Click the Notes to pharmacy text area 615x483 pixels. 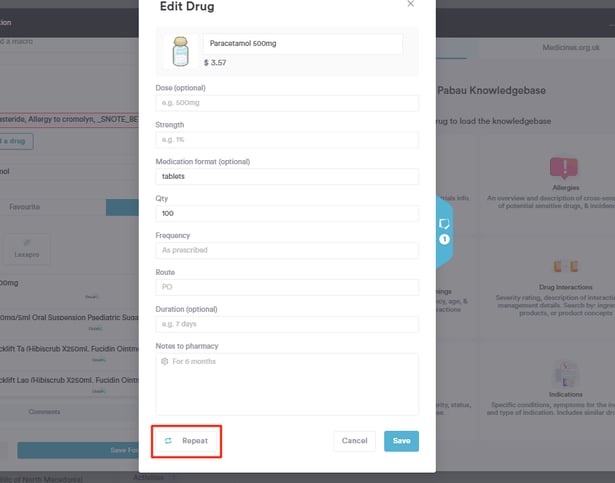tap(287, 383)
